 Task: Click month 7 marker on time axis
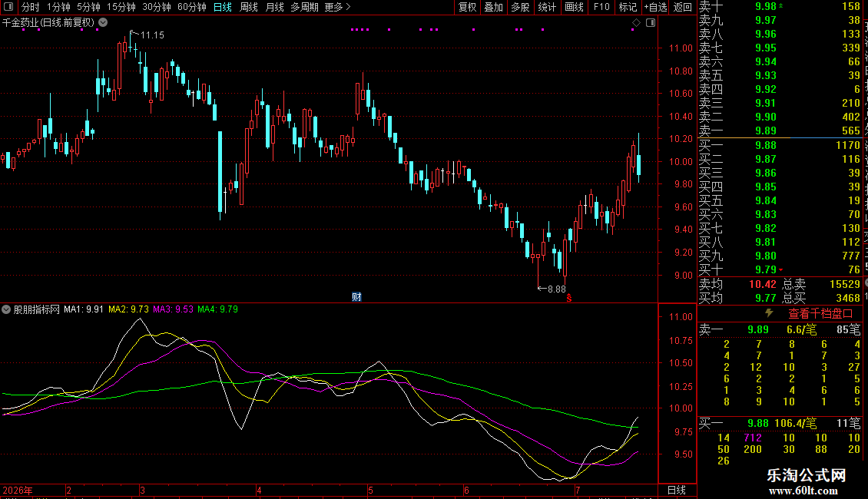click(578, 490)
